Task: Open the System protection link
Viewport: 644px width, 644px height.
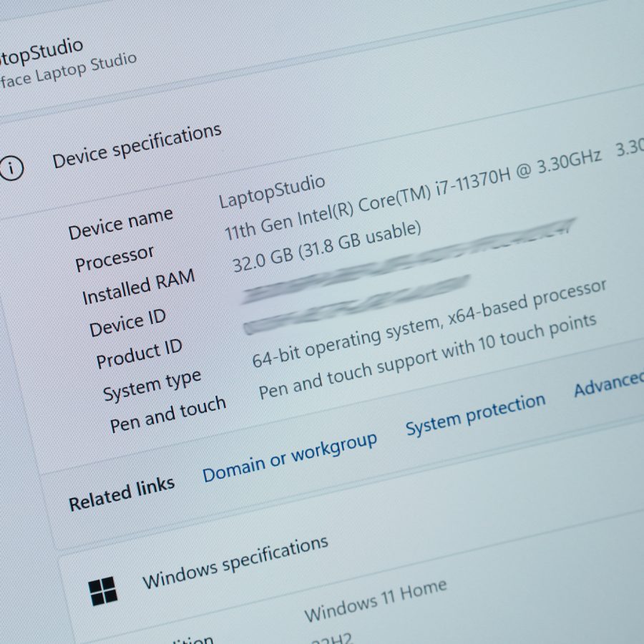Action: [x=476, y=415]
